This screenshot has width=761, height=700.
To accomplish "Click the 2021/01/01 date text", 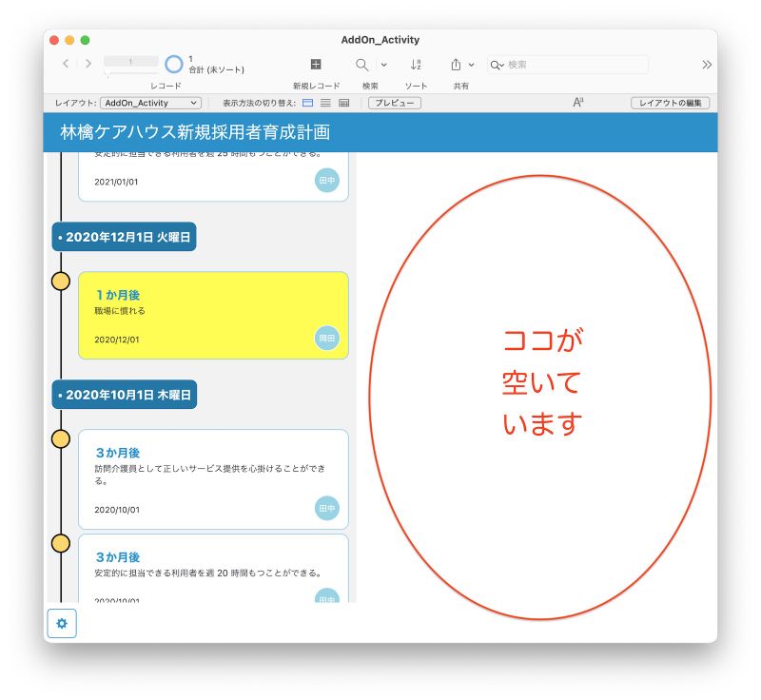I will 116,182.
